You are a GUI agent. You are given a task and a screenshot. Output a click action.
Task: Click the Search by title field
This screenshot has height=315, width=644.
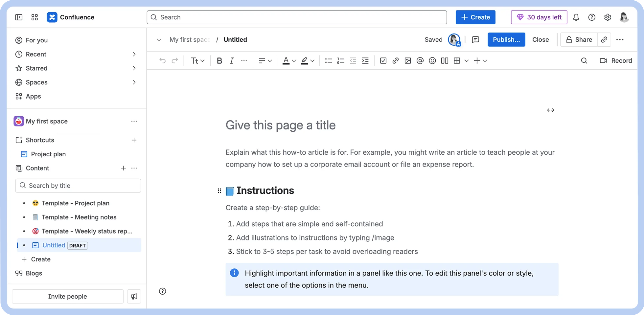click(x=78, y=186)
